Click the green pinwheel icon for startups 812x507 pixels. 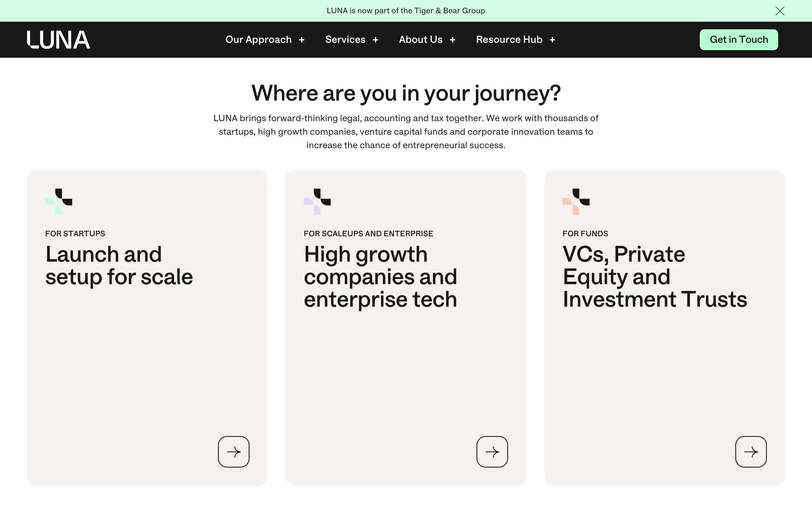coord(59,201)
